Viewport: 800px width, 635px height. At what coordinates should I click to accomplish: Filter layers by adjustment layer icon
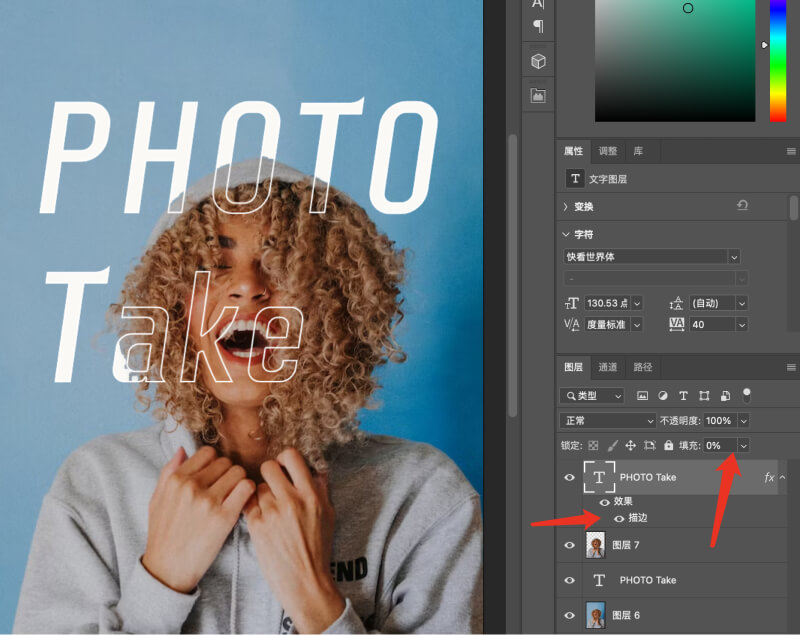663,396
